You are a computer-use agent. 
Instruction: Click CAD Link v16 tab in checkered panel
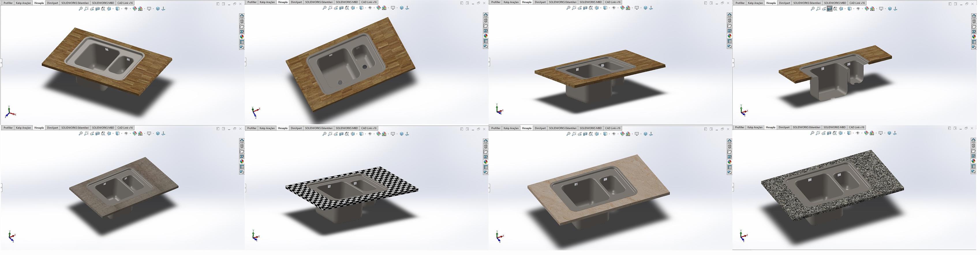coord(369,128)
